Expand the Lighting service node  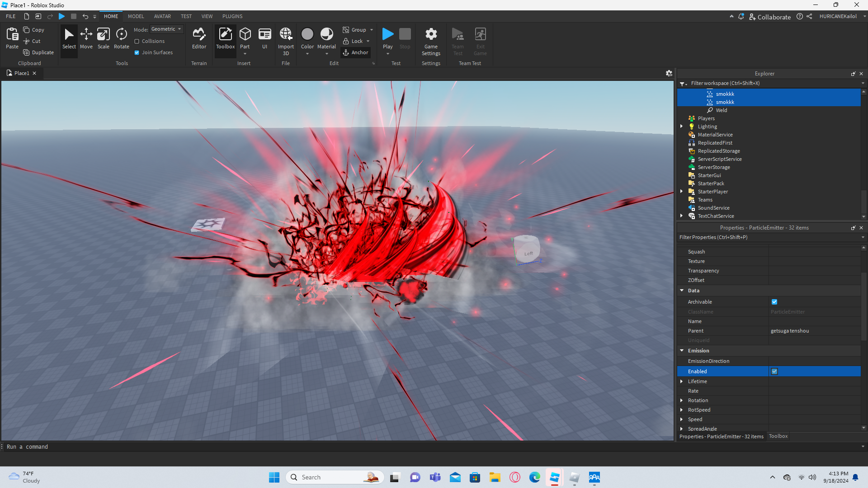(682, 127)
